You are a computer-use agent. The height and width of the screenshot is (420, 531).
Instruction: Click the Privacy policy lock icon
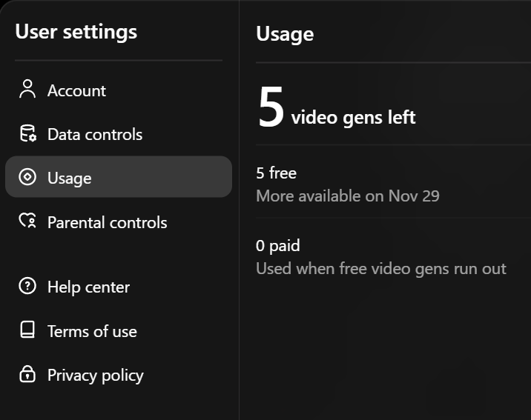pyautogui.click(x=27, y=375)
